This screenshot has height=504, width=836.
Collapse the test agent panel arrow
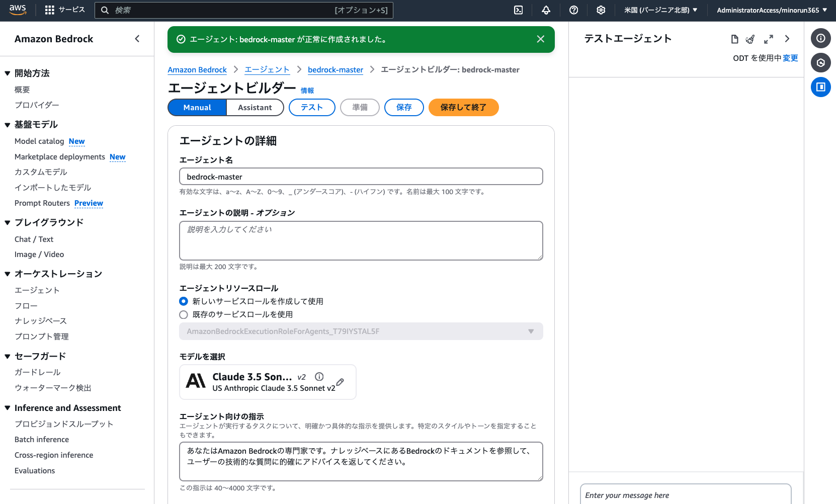787,39
